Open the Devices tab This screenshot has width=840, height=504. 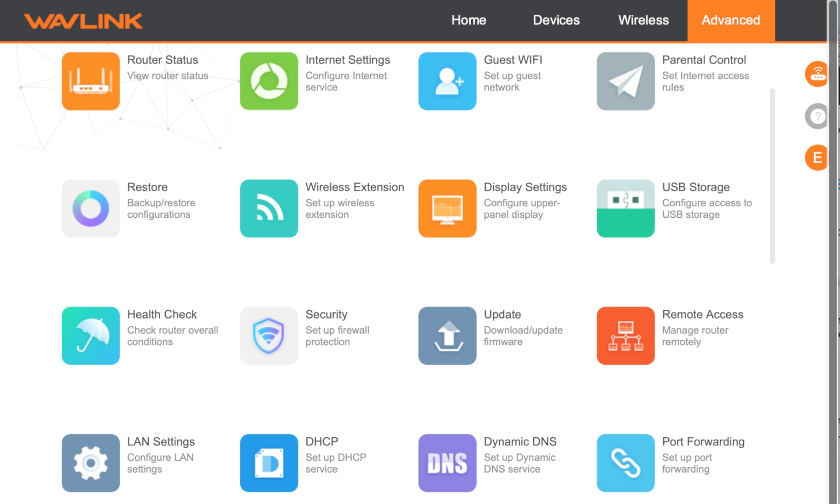(x=556, y=20)
